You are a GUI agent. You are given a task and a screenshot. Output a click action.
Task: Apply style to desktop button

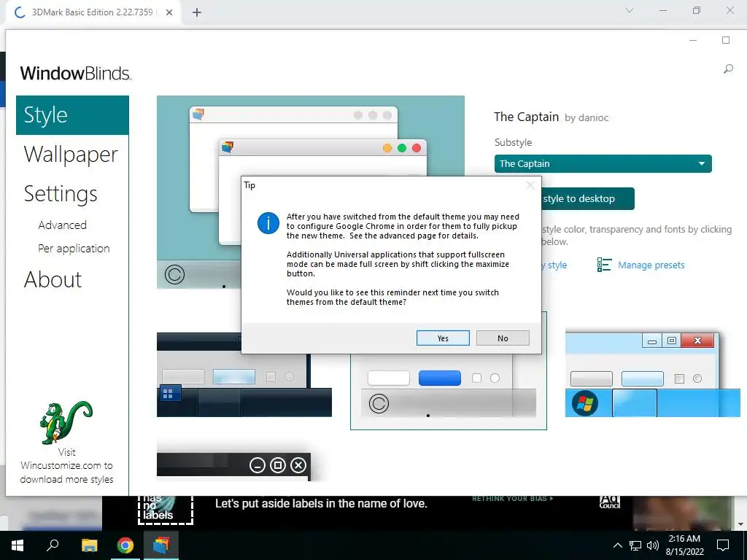coord(587,198)
